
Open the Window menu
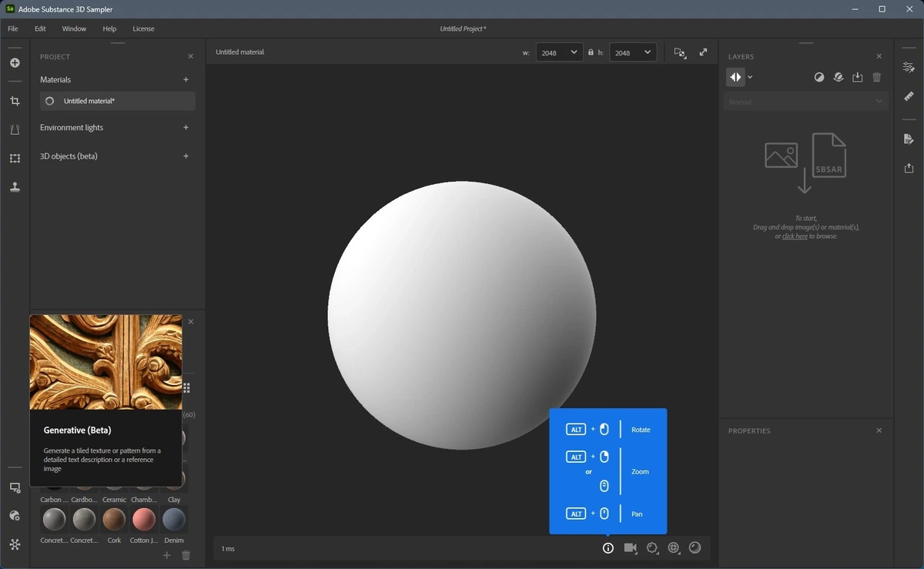click(x=74, y=28)
